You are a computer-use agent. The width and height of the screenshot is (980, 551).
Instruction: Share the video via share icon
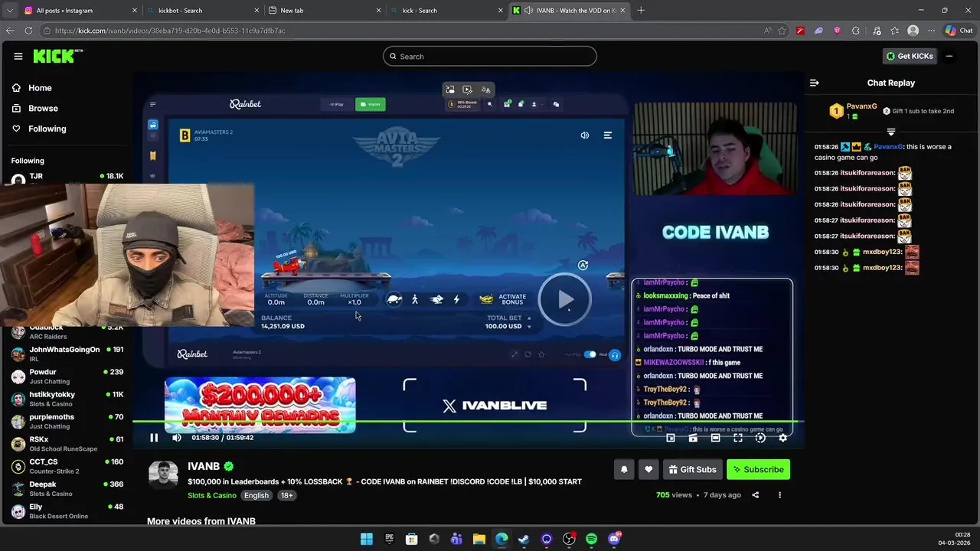[x=755, y=495]
